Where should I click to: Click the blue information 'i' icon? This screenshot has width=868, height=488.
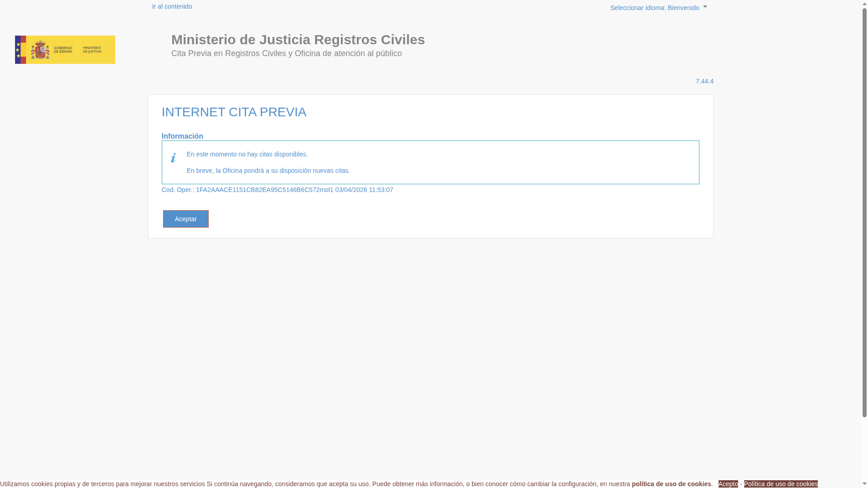coord(173,158)
